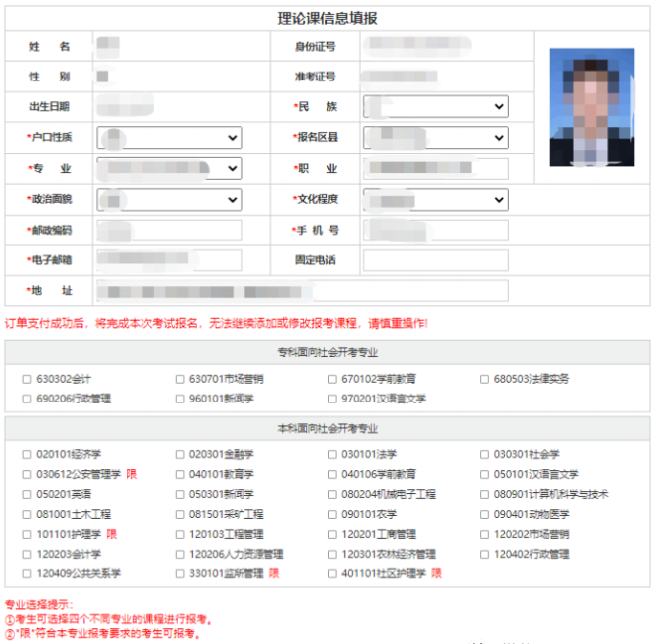Screen dimensions: 651x644
Task: Check the 680503法律实务 option
Action: tap(484, 379)
